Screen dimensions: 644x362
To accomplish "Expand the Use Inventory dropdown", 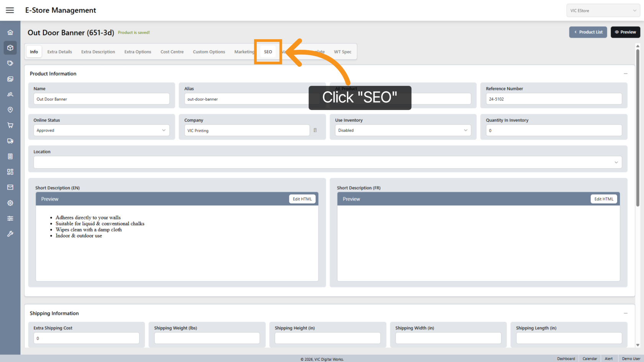I will tap(402, 130).
